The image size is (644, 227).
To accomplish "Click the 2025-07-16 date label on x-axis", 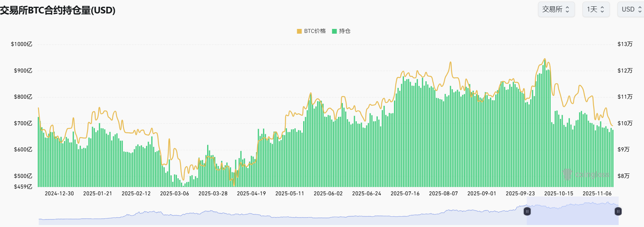I will coord(405,193).
